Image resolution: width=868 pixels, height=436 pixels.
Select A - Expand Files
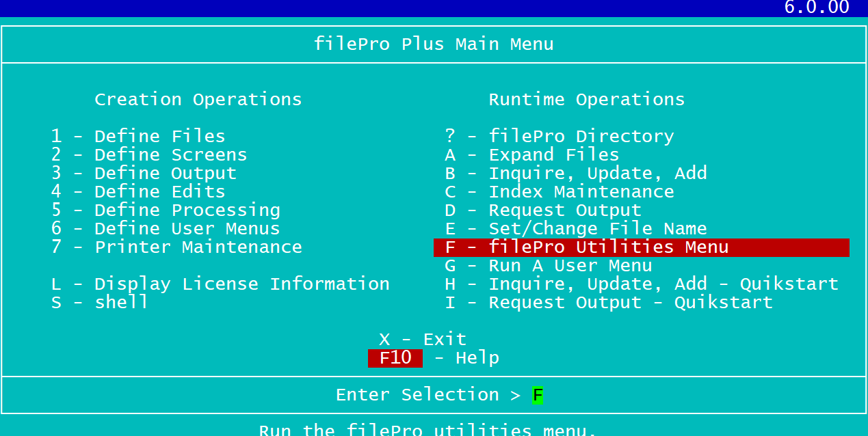point(532,154)
